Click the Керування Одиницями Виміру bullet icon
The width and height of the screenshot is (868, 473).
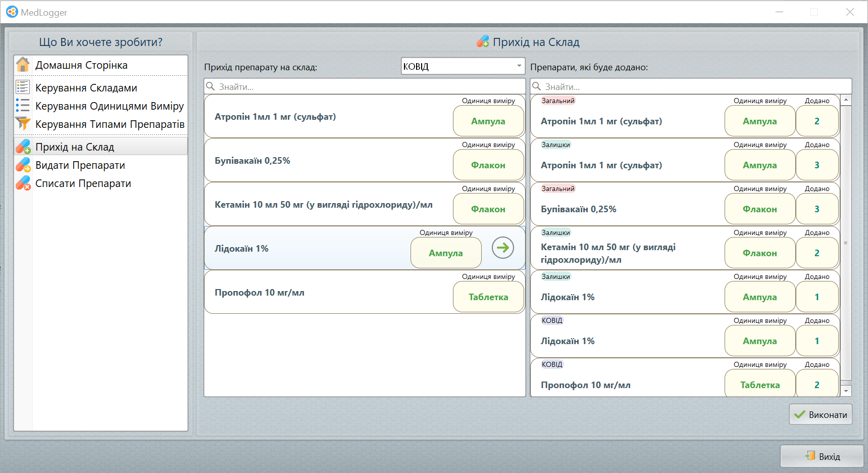(x=23, y=106)
